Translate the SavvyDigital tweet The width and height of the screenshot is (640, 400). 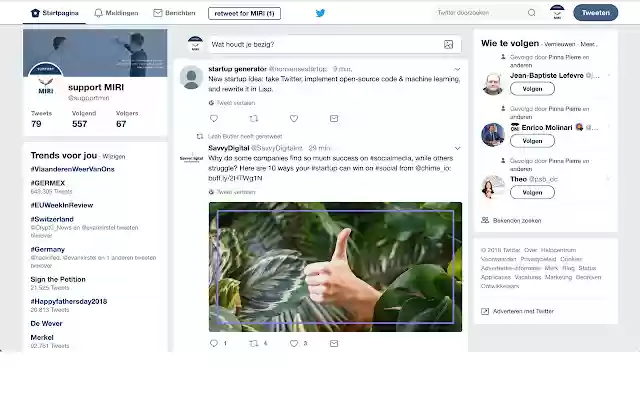232,192
